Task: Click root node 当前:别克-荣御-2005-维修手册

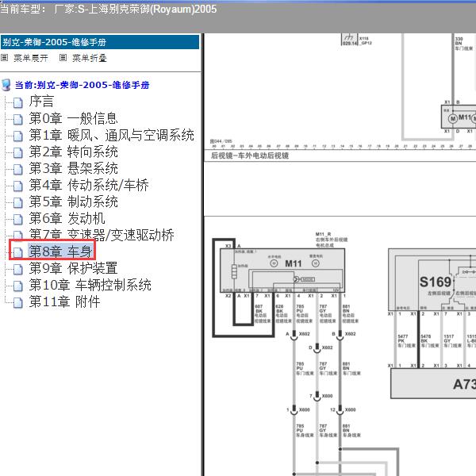Action: [82, 85]
